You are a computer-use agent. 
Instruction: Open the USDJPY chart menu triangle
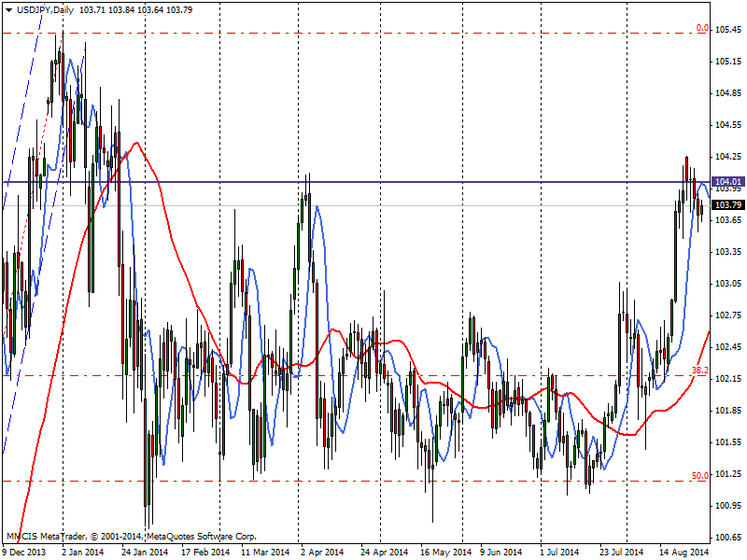9,10
